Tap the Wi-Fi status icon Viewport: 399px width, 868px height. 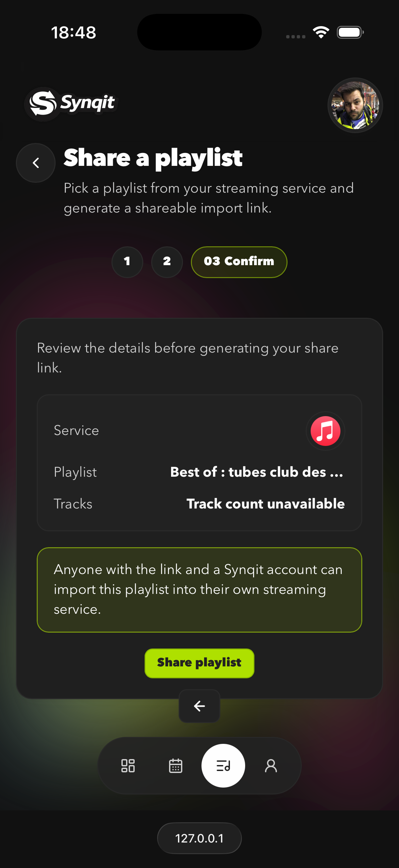[321, 32]
